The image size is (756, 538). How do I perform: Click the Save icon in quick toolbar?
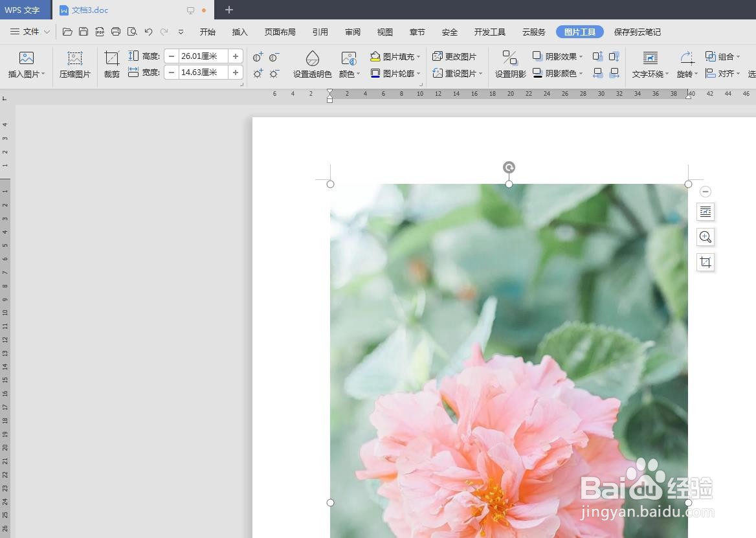pyautogui.click(x=83, y=32)
